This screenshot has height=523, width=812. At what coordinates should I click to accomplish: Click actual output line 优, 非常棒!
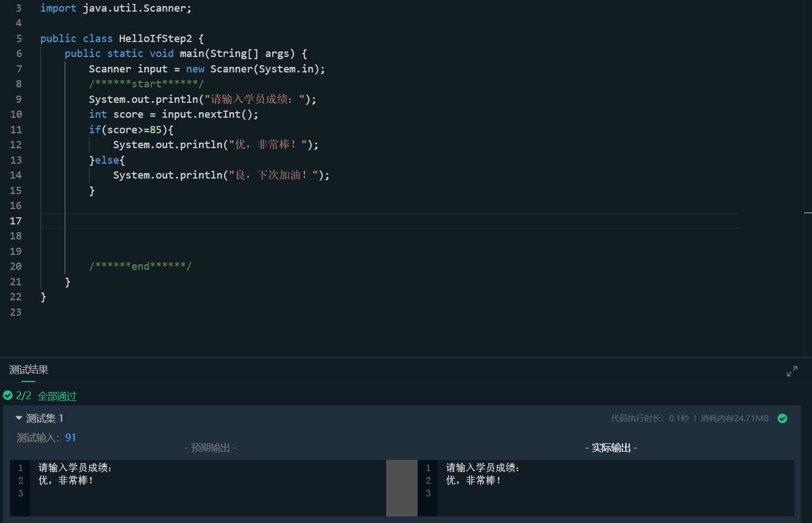[473, 480]
